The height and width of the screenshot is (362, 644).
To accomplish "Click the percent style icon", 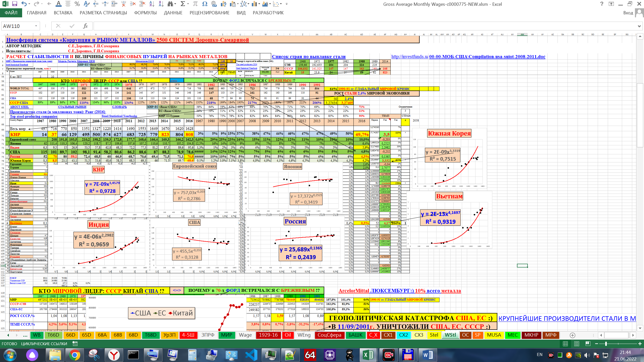I will pos(77,4).
